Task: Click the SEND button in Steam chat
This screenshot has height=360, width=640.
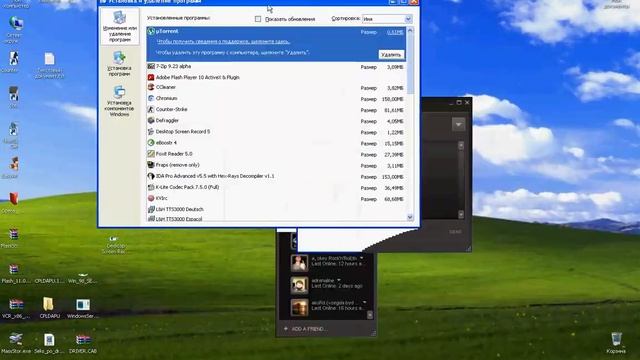Action: click(455, 232)
